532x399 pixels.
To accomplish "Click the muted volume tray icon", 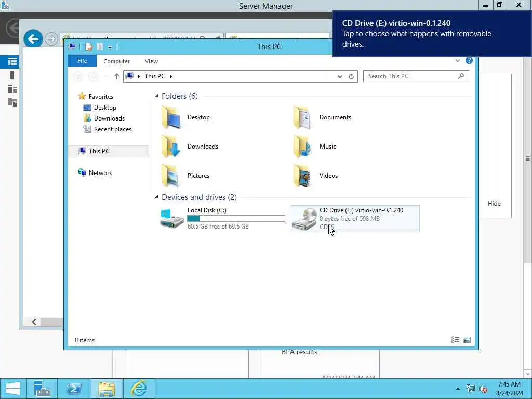I will [484, 389].
